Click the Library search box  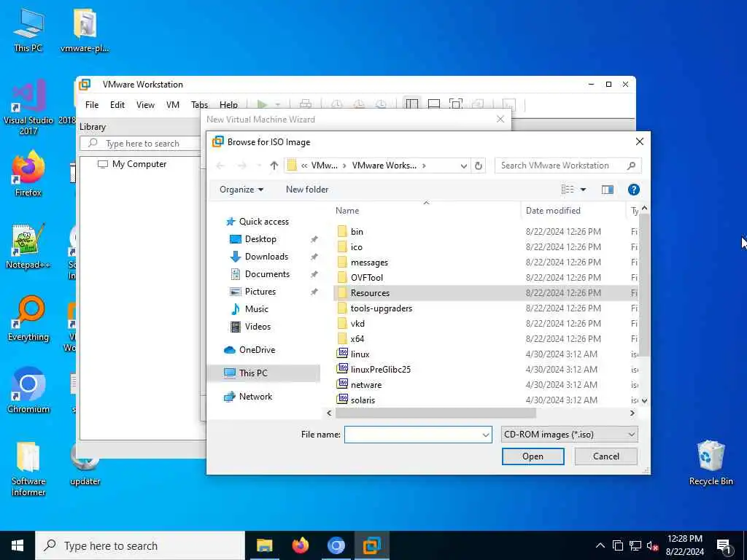click(141, 144)
